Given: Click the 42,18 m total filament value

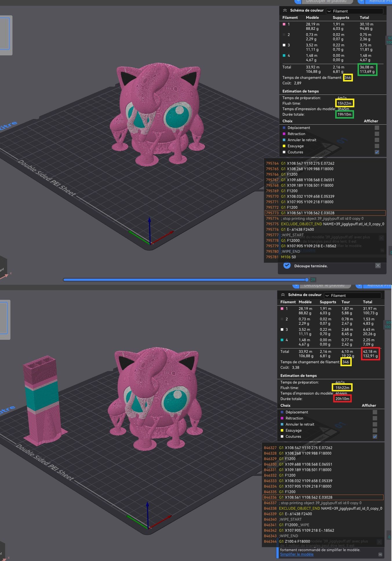Looking at the screenshot, I should click(x=369, y=351).
